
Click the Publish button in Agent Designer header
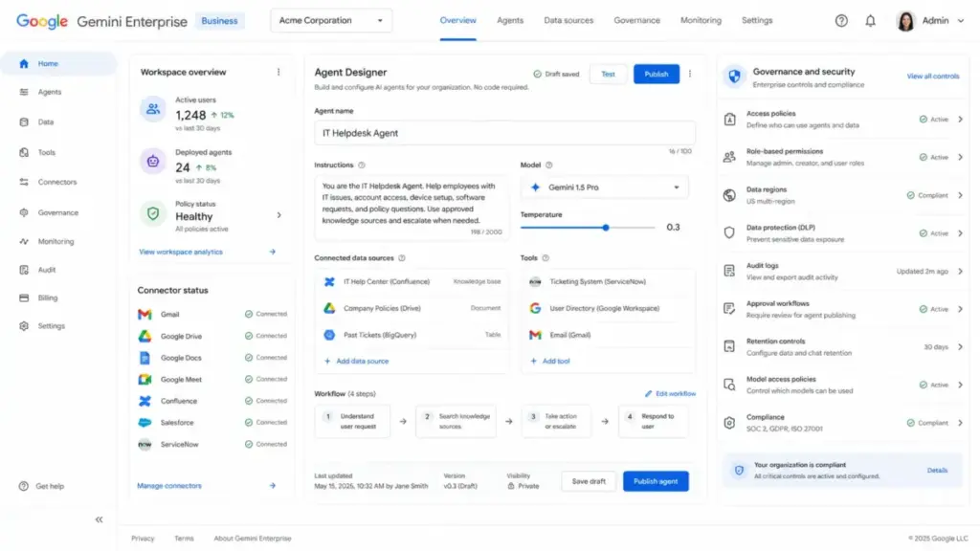[x=657, y=74]
